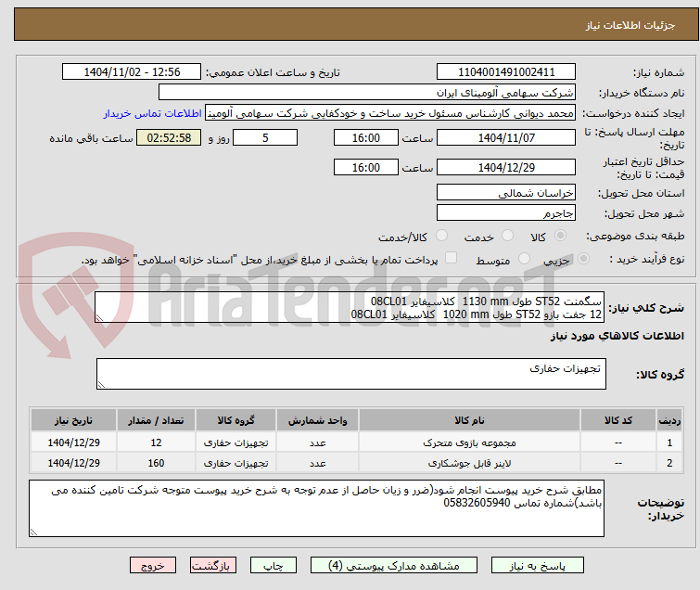Click the response deadline time 16:00 field

[365, 137]
